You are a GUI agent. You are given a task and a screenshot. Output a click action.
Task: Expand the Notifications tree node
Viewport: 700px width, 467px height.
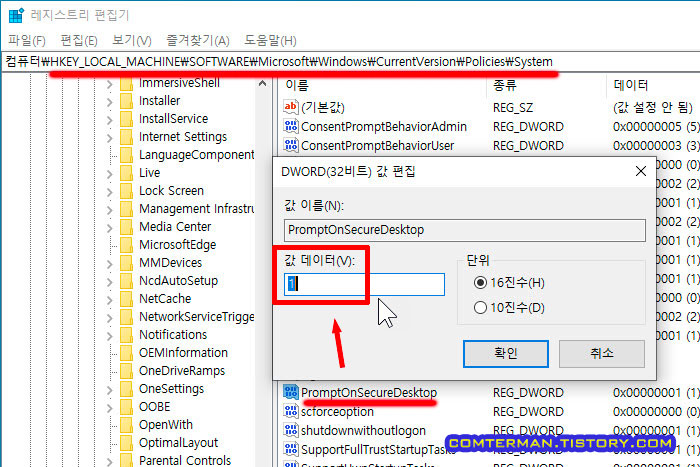(x=109, y=336)
